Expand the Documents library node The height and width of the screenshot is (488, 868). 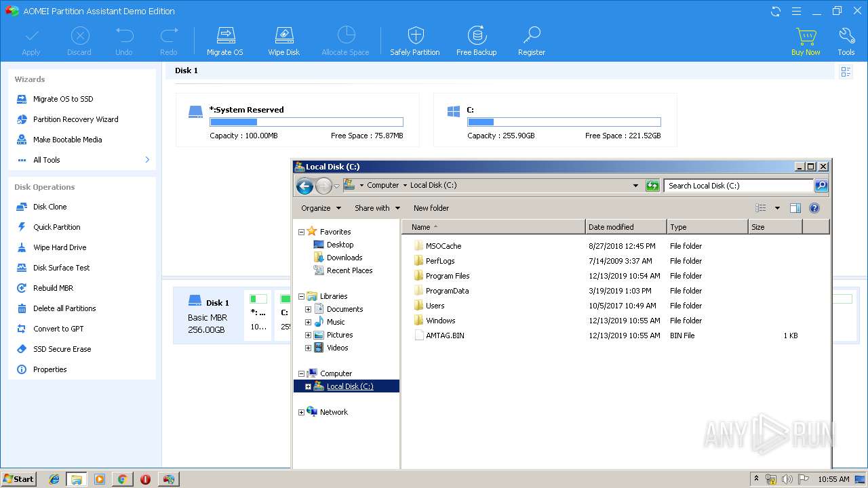[x=308, y=309]
